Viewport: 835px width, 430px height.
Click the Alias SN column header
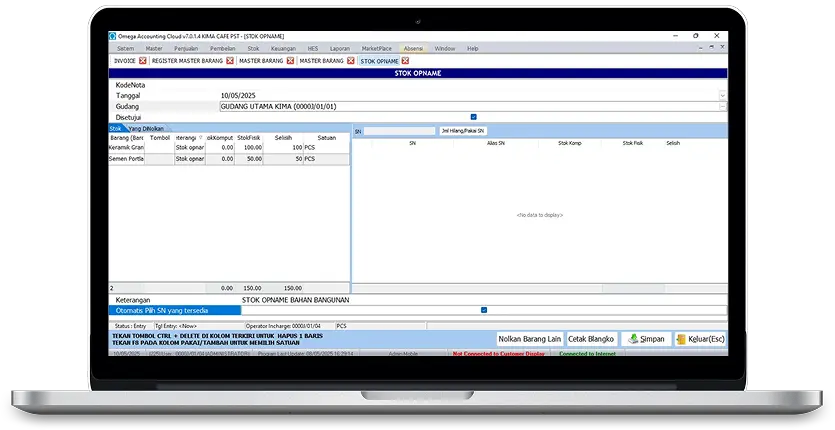(496, 143)
